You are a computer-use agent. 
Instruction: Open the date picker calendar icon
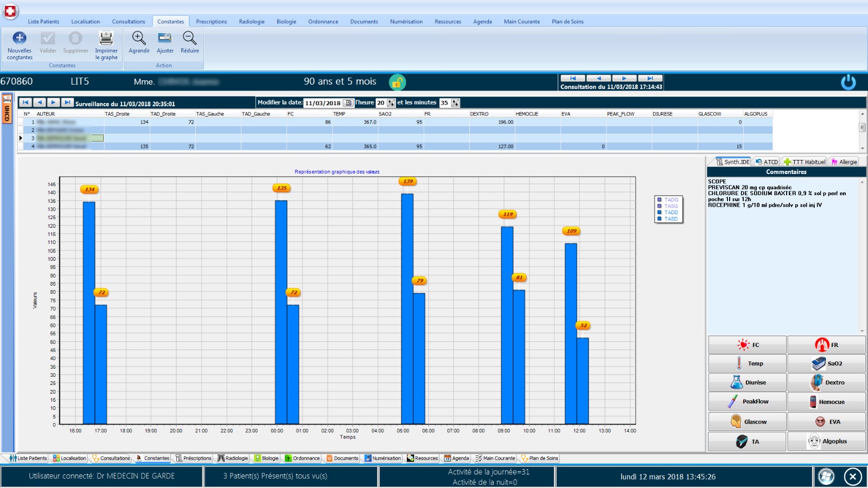coord(348,103)
